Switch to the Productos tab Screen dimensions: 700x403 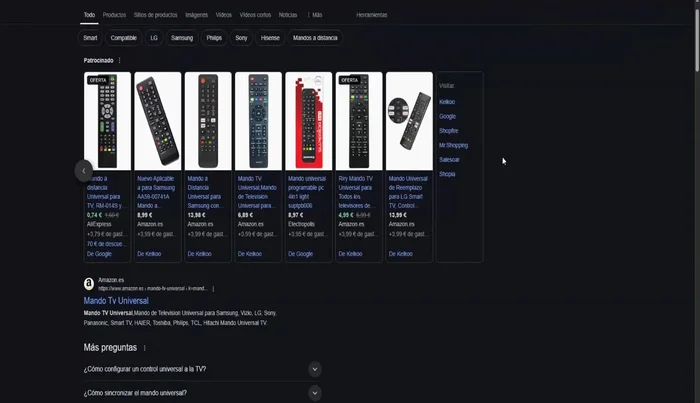115,15
